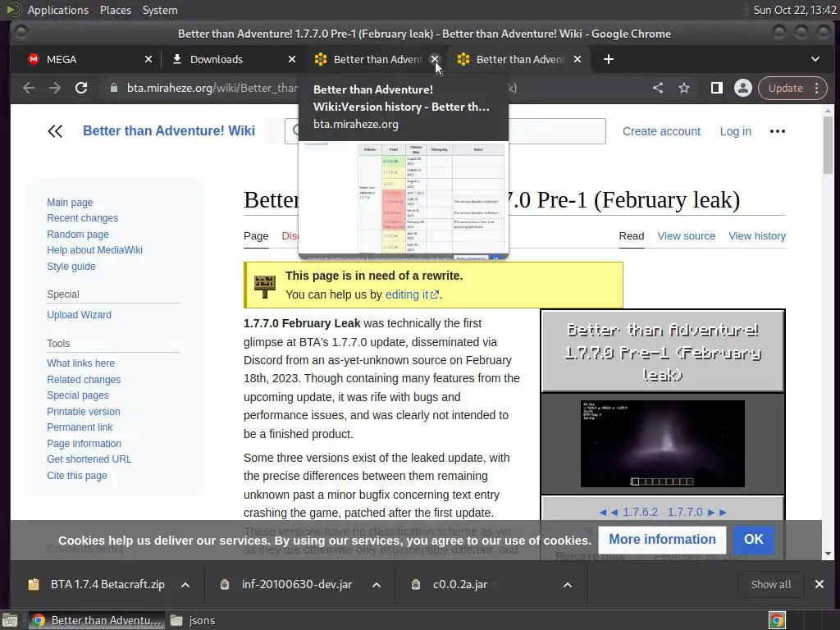Open Random page link
The height and width of the screenshot is (630, 840).
pyautogui.click(x=78, y=234)
